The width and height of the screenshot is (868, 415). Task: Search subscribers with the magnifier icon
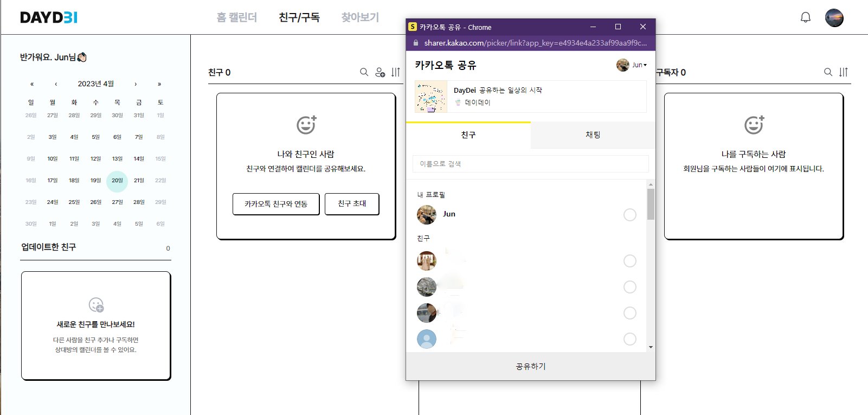pyautogui.click(x=828, y=72)
